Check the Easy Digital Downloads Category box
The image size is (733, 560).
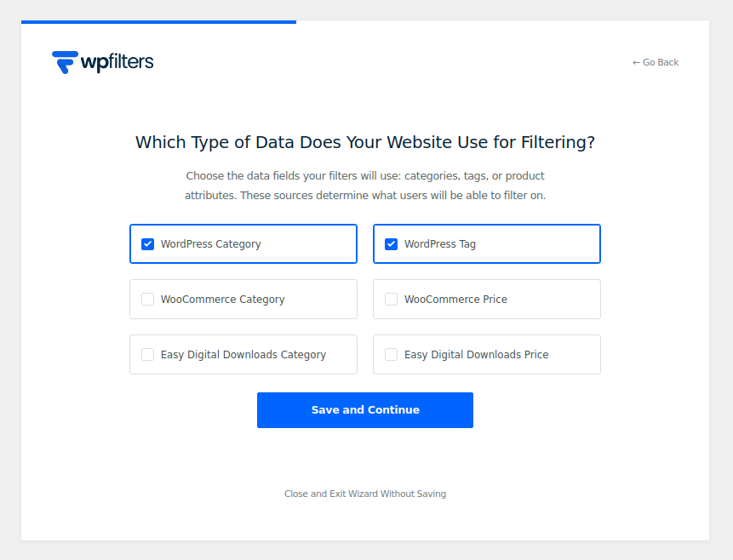tap(148, 355)
